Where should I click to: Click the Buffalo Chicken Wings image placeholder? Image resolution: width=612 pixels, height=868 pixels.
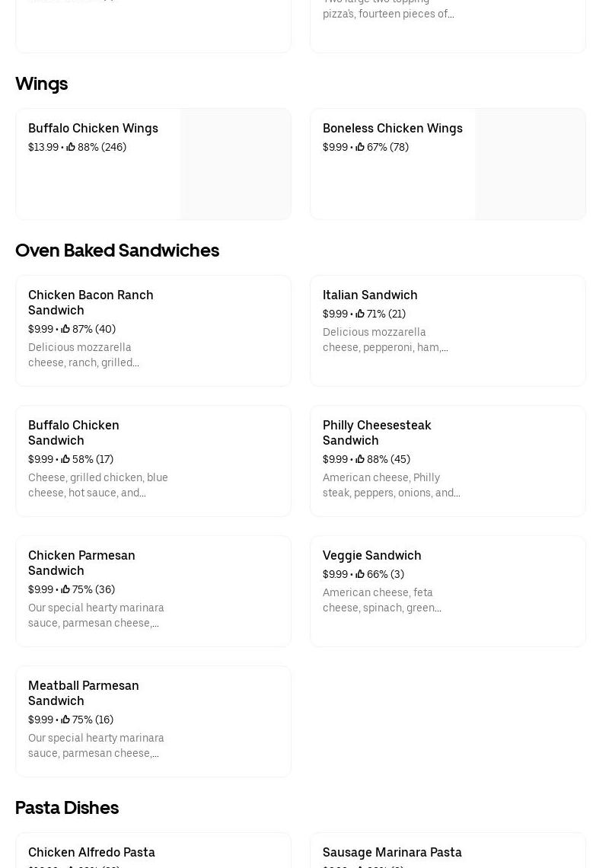(235, 164)
